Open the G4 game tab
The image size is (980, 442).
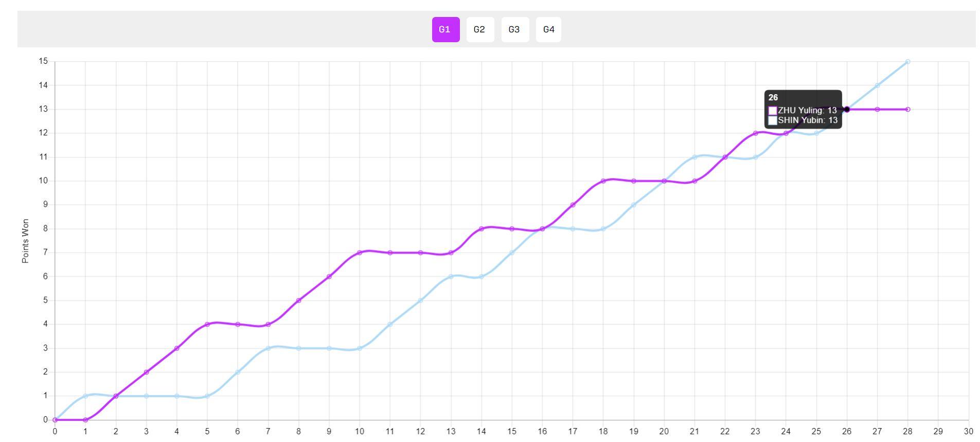(548, 29)
